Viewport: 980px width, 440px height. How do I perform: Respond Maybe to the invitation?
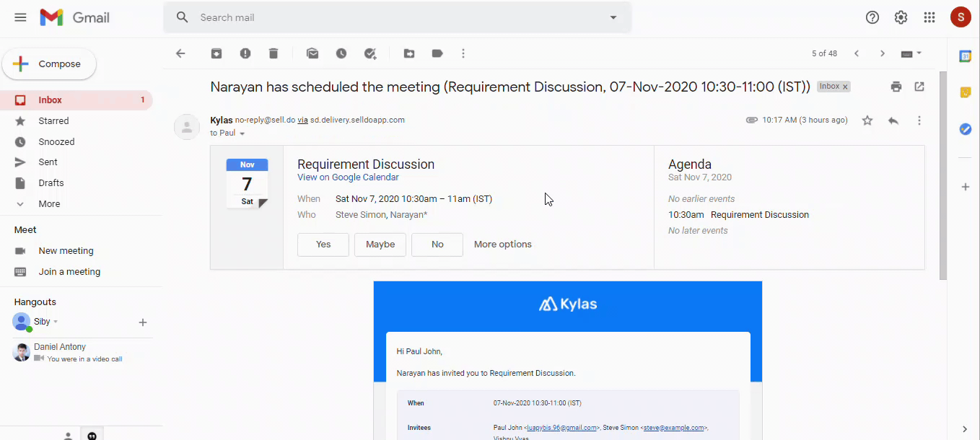pyautogui.click(x=380, y=245)
